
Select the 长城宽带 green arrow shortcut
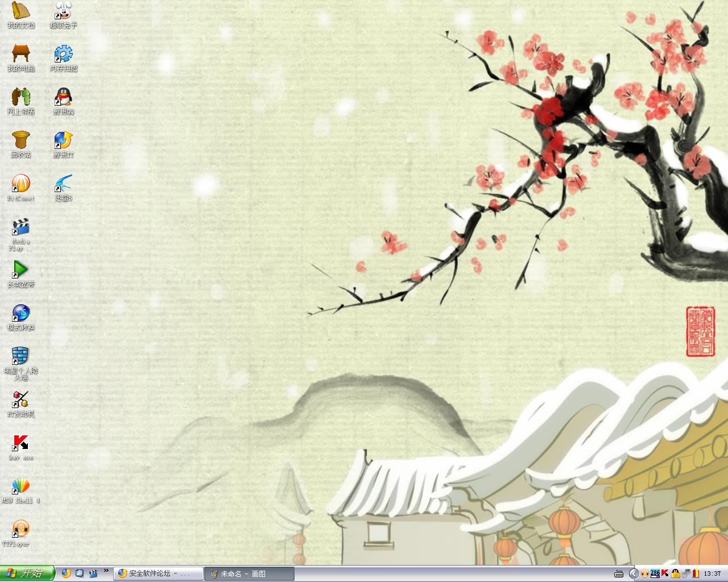21,274
